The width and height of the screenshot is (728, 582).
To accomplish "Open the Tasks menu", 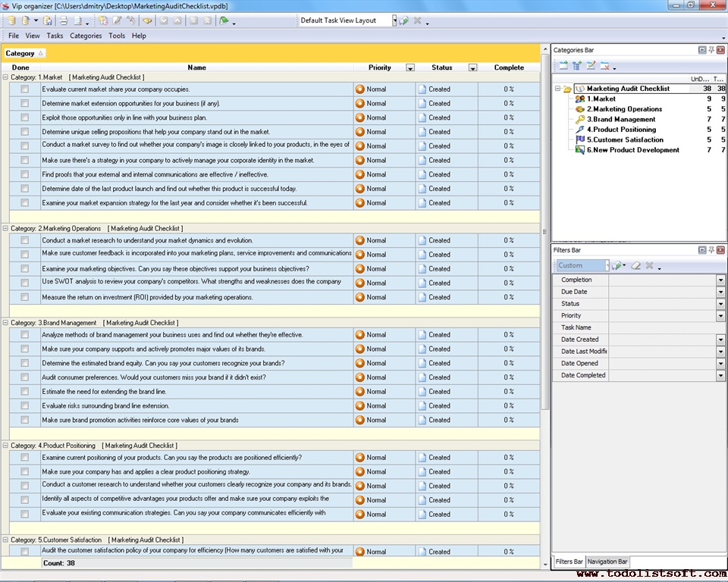I will 55,36.
